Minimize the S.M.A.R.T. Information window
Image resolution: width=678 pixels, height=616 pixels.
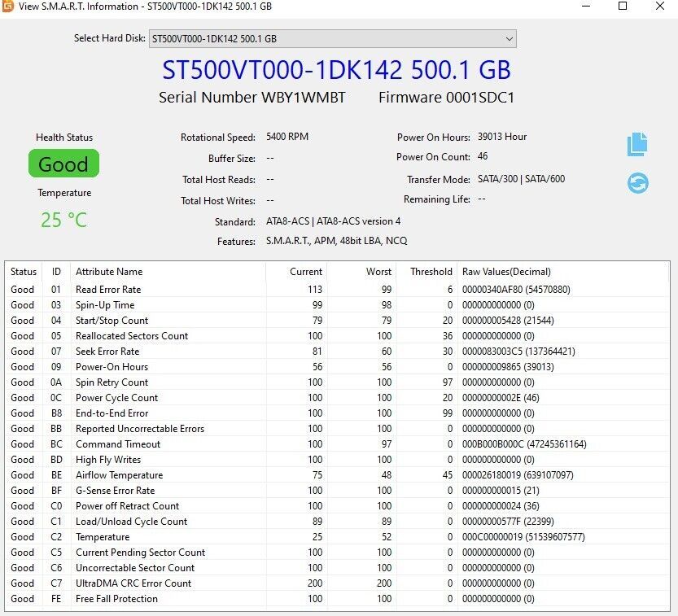click(586, 6)
